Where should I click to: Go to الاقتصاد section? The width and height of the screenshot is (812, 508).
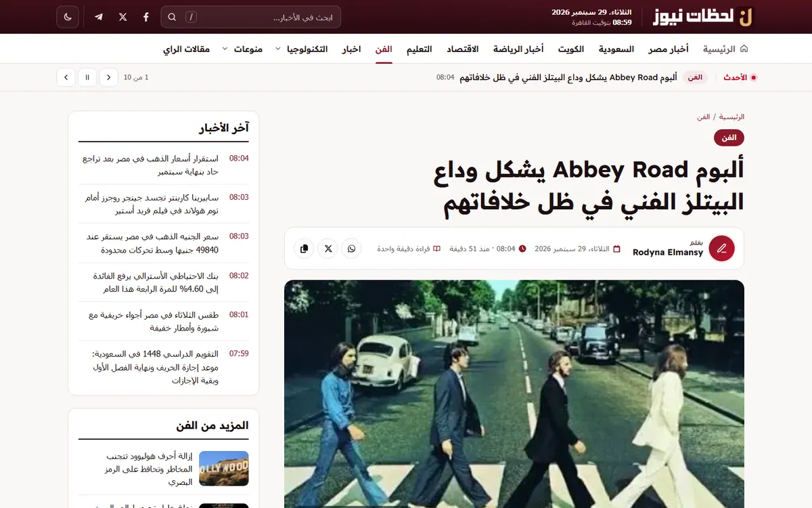[x=463, y=49]
